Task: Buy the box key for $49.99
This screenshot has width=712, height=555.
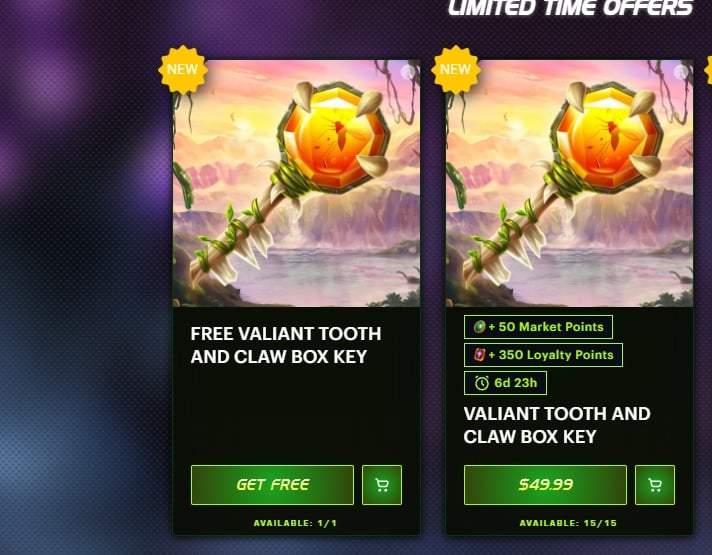Action: (545, 485)
